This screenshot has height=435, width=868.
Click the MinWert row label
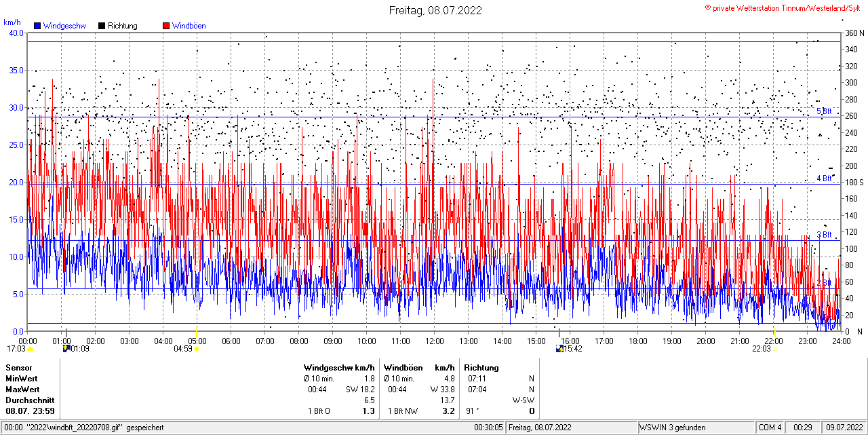pyautogui.click(x=22, y=379)
